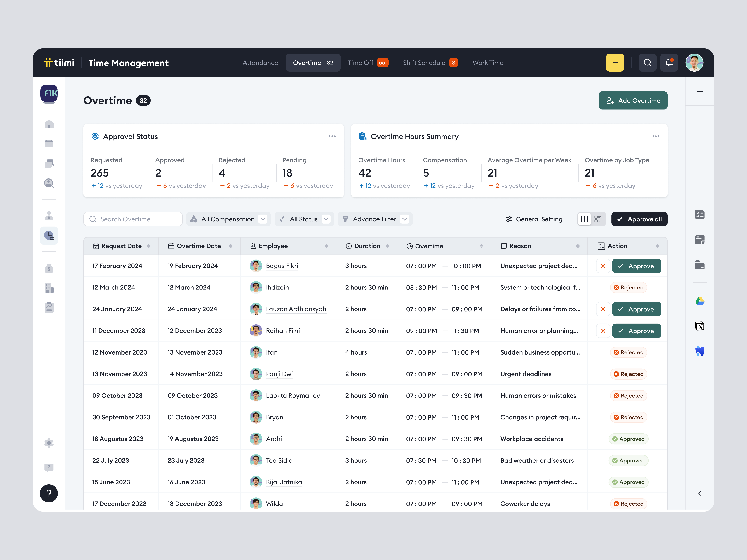Image resolution: width=747 pixels, height=560 pixels.
Task: Expand the Advance Filter options
Action: pyautogui.click(x=375, y=219)
